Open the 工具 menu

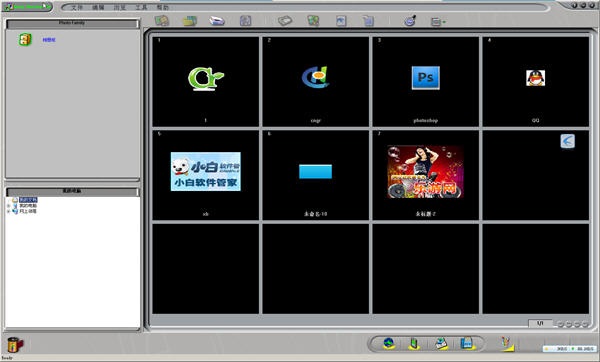pyautogui.click(x=141, y=7)
